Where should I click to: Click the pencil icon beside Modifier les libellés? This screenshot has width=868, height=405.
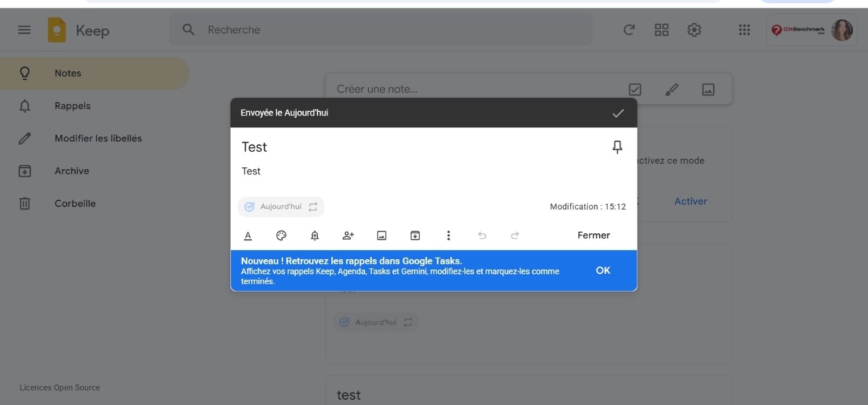point(25,139)
